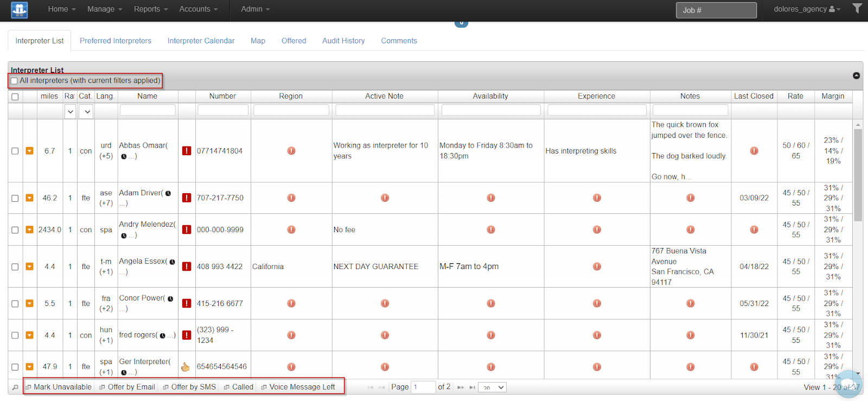868x401 pixels.
Task: Tick the select-all checkbox in the table header
Action: click(15, 97)
